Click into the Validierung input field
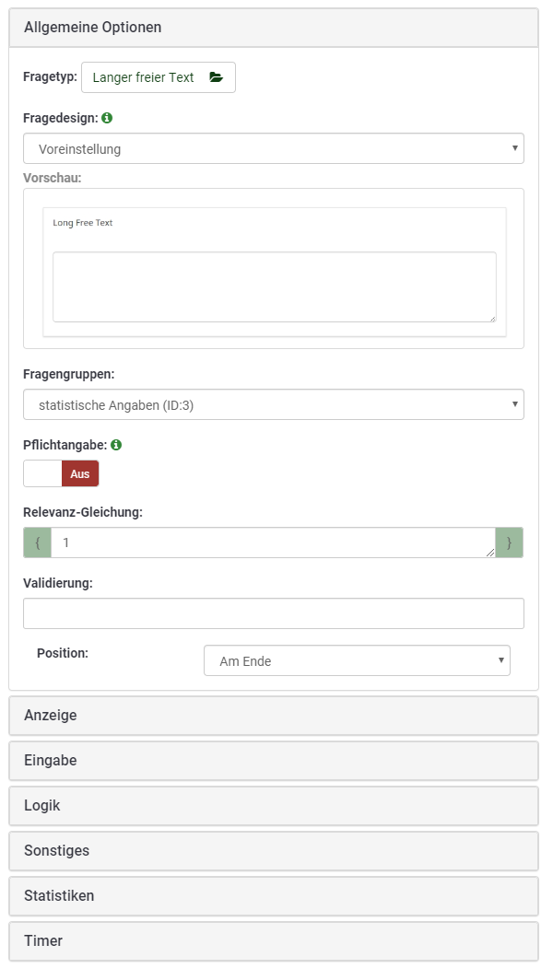Viewport: 553px width, 980px height. [x=273, y=613]
